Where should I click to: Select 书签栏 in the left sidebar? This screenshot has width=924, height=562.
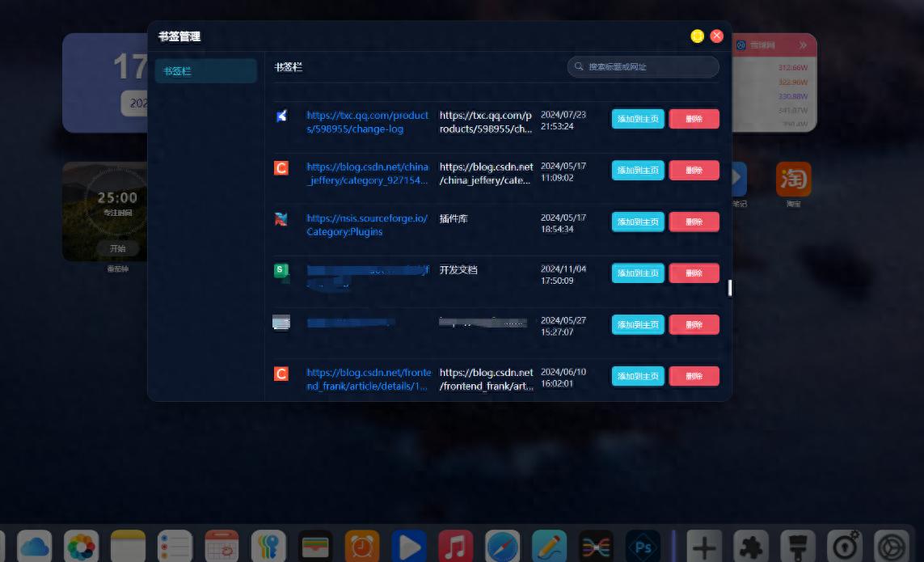[205, 71]
